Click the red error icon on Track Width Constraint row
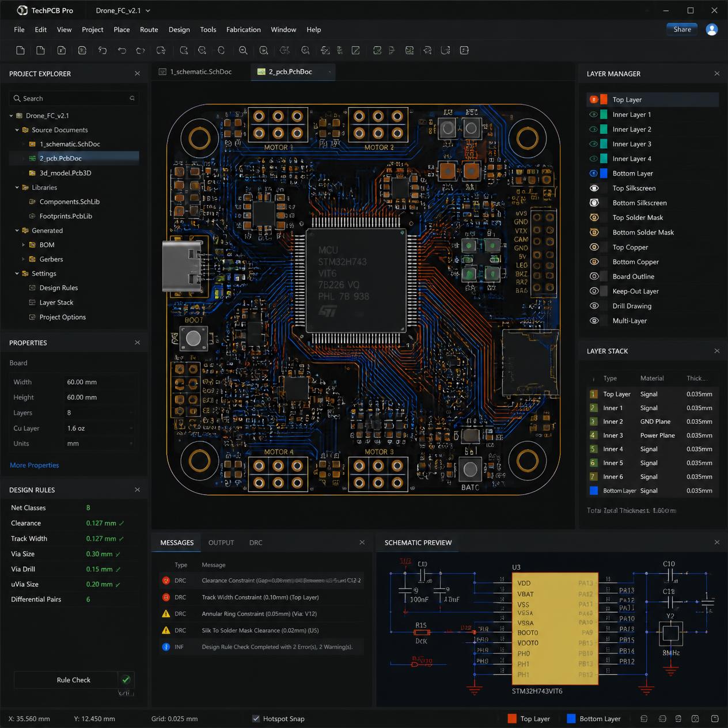Image resolution: width=728 pixels, height=728 pixels. pyautogui.click(x=166, y=597)
